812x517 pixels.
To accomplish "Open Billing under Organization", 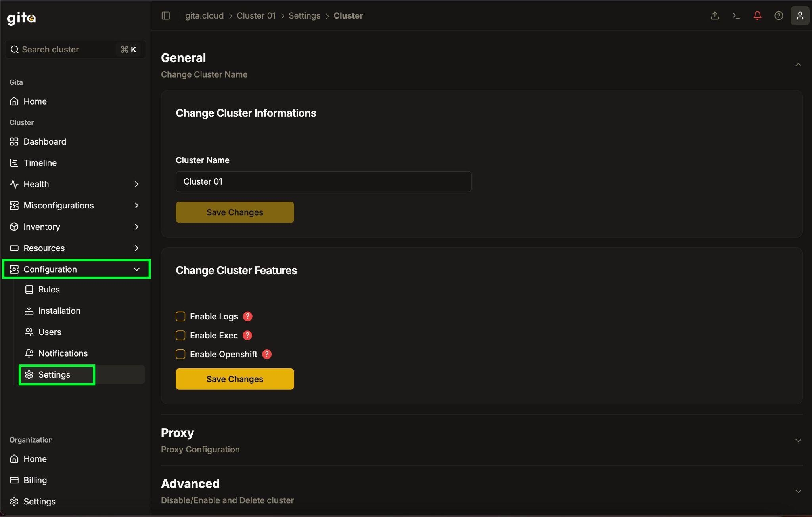I will coord(75,480).
